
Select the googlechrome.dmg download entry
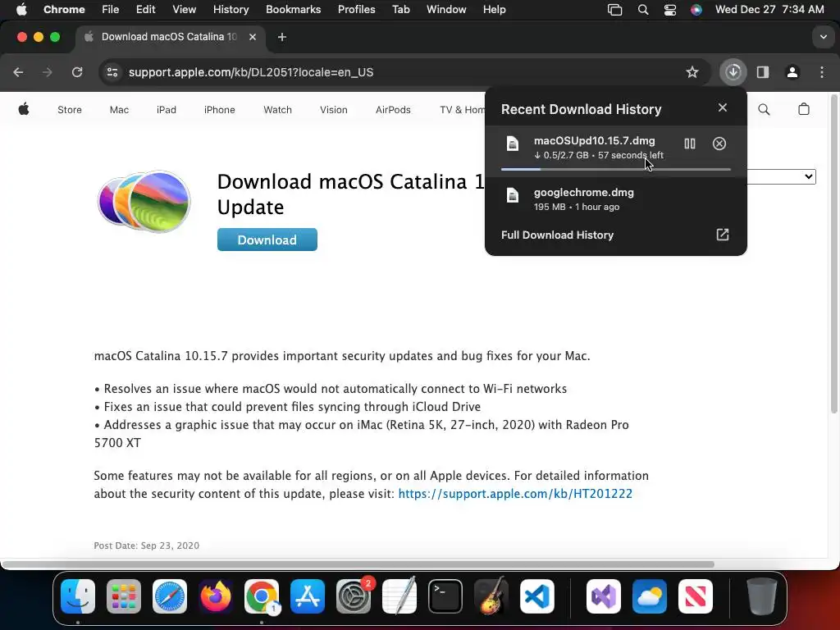tap(615, 199)
